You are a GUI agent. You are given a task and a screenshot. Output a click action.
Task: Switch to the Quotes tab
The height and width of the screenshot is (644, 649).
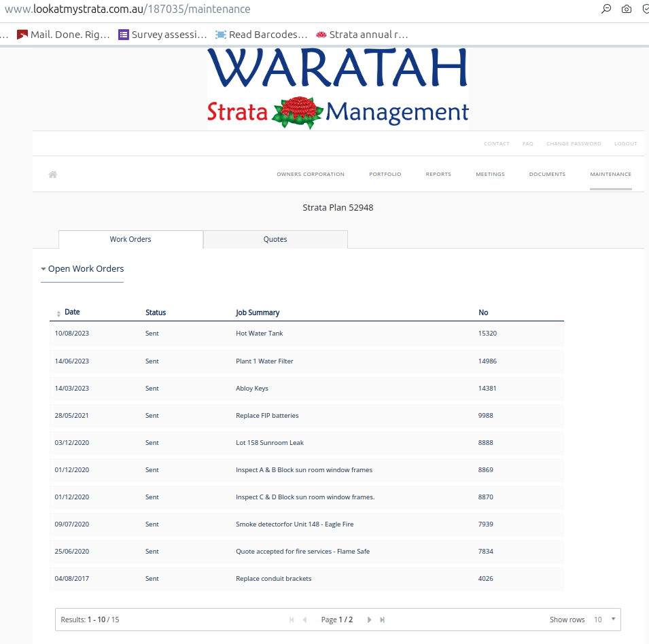(x=275, y=240)
